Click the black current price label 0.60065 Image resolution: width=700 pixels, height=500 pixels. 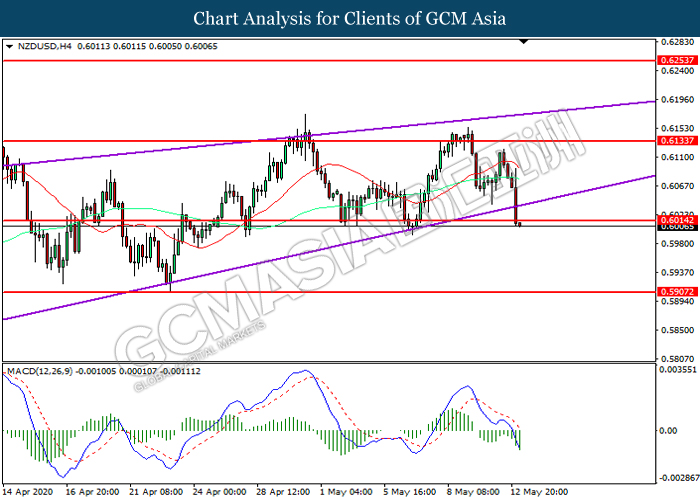click(x=677, y=227)
